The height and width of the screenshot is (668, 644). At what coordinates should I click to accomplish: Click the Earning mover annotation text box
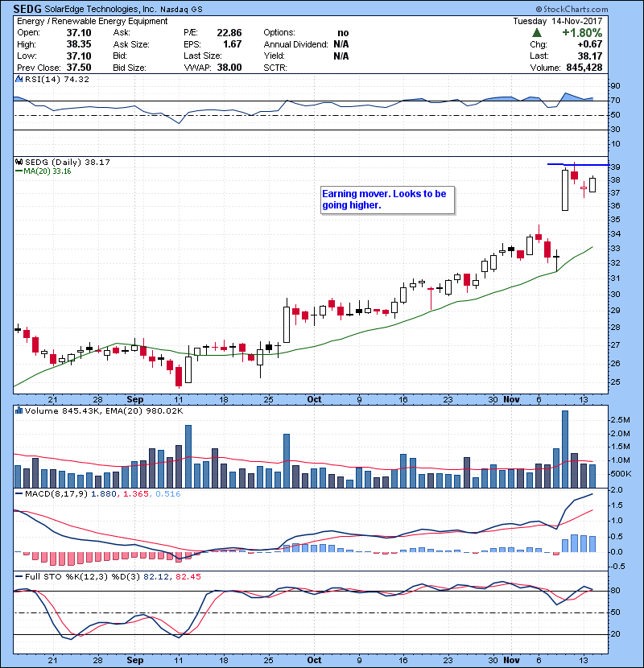coord(388,200)
